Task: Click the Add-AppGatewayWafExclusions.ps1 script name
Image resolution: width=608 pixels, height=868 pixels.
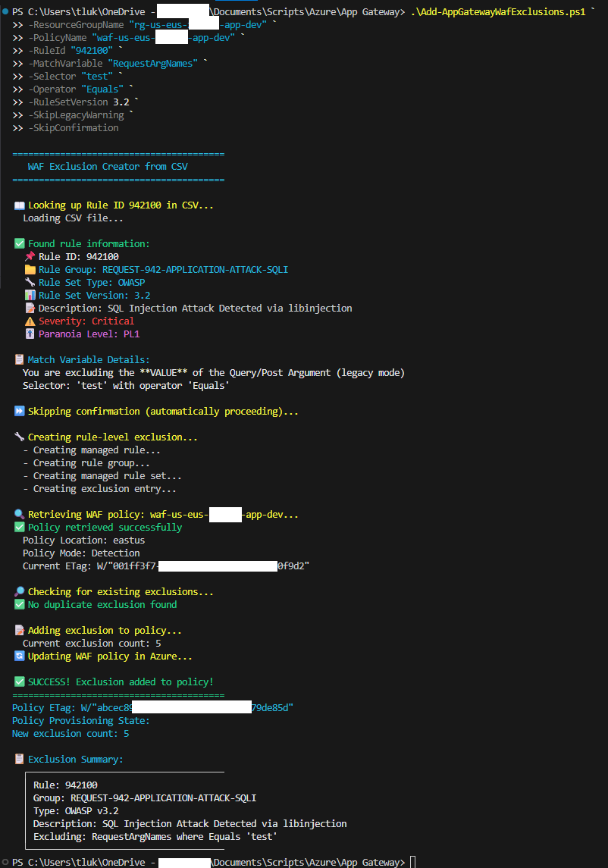Action: coord(503,12)
